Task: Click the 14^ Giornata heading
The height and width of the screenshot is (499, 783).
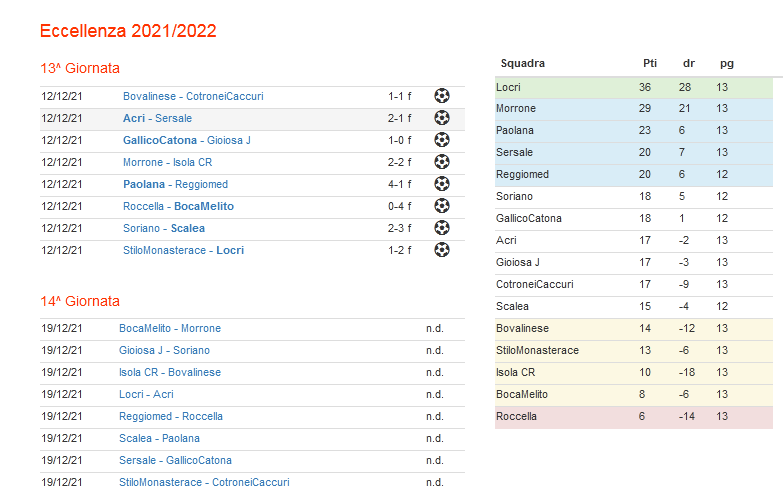Action: pyautogui.click(x=80, y=301)
